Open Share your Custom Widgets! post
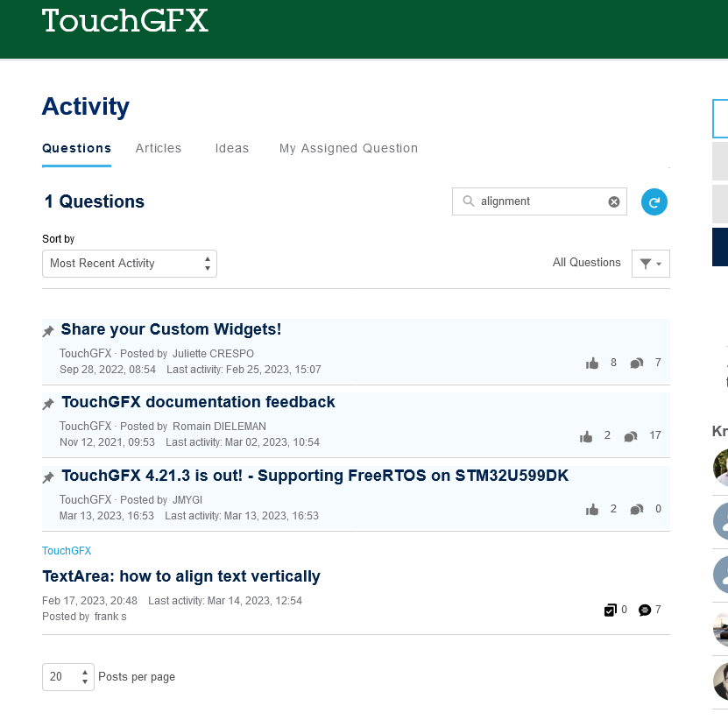This screenshot has width=728, height=720. click(172, 329)
